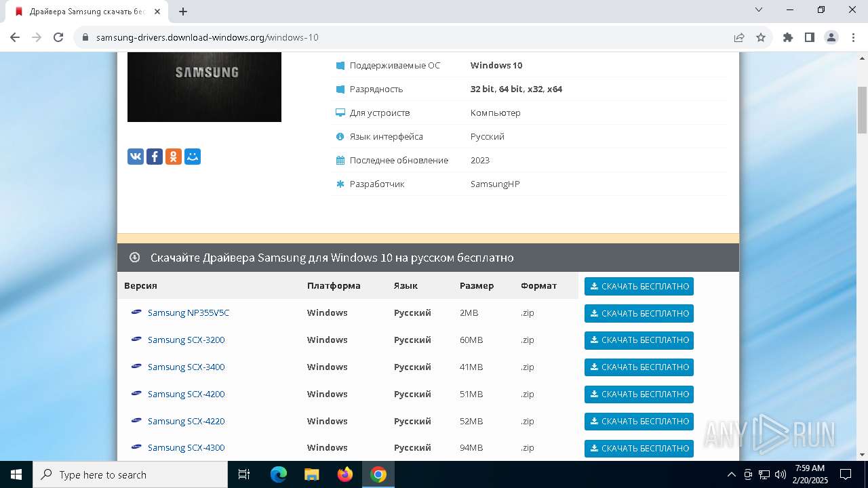Click header row СКАЧАТЬ БЕСПЛАТНО button
This screenshot has height=488, width=868.
639,286
